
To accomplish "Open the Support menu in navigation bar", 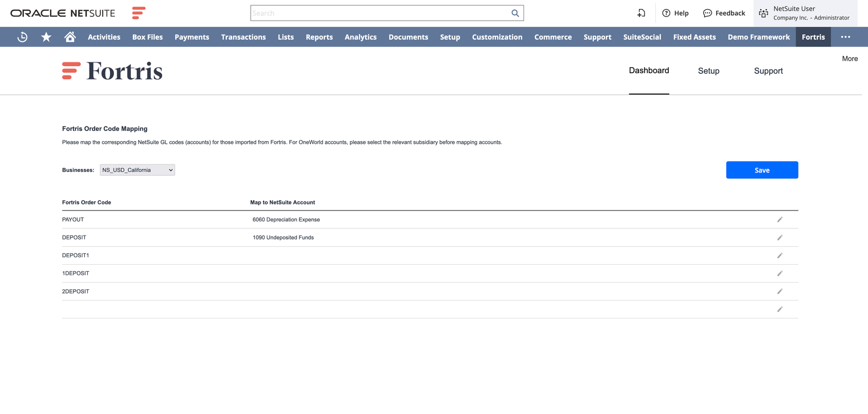I will (x=598, y=37).
